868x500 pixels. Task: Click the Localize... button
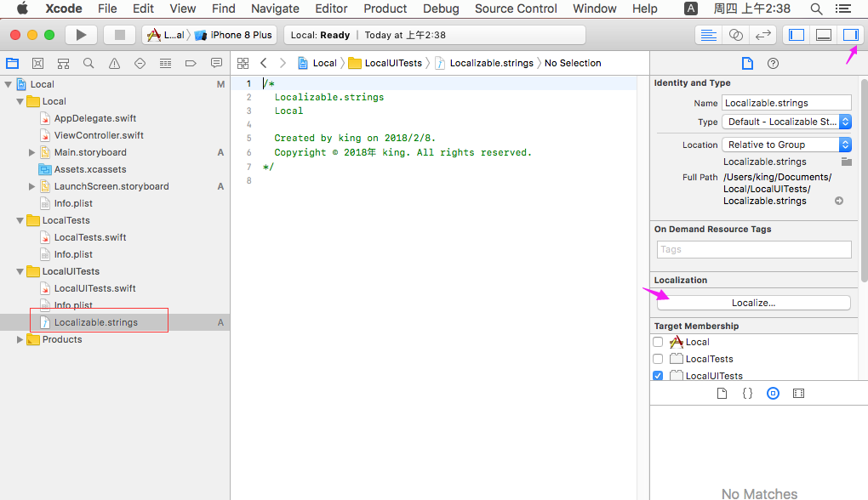click(753, 303)
